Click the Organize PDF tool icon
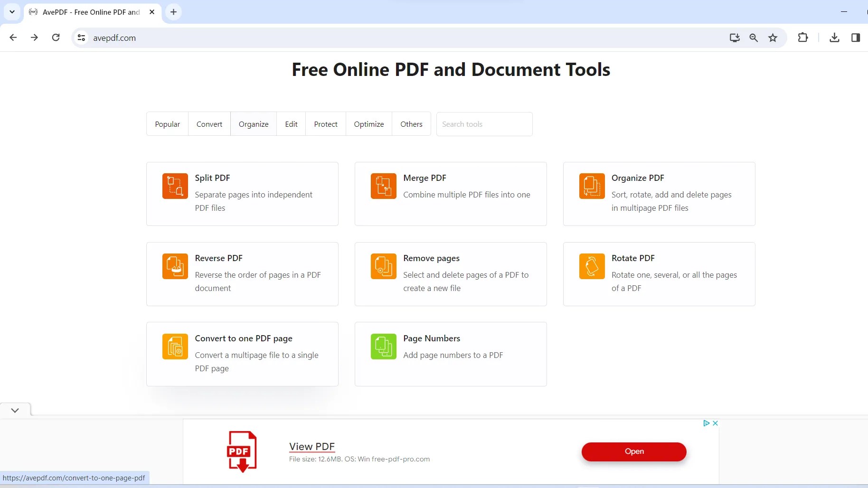Screen dimensions: 868x488 coord(591,186)
